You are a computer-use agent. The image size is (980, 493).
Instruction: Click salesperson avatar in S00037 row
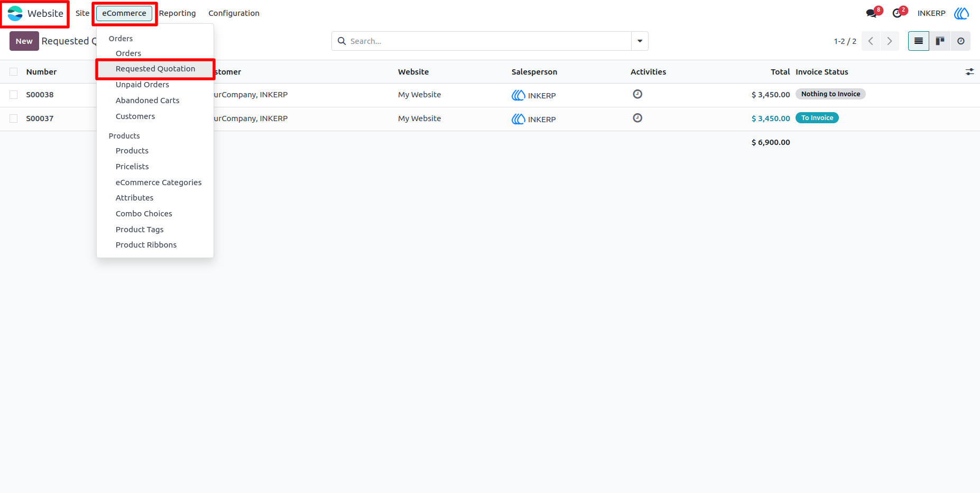[519, 119]
